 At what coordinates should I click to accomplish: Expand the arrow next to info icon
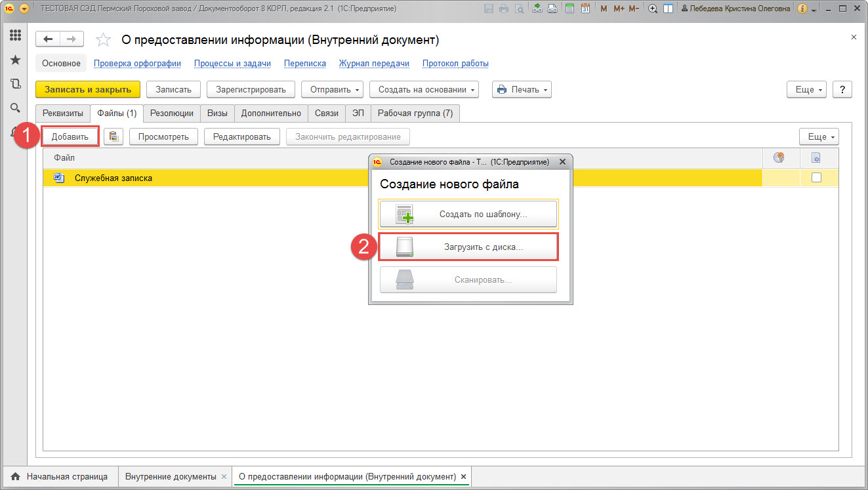click(x=814, y=10)
